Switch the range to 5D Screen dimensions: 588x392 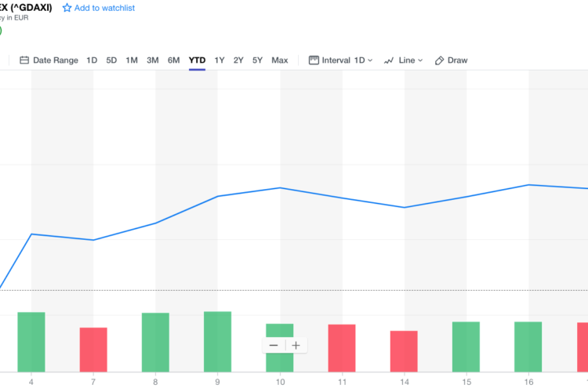[111, 60]
